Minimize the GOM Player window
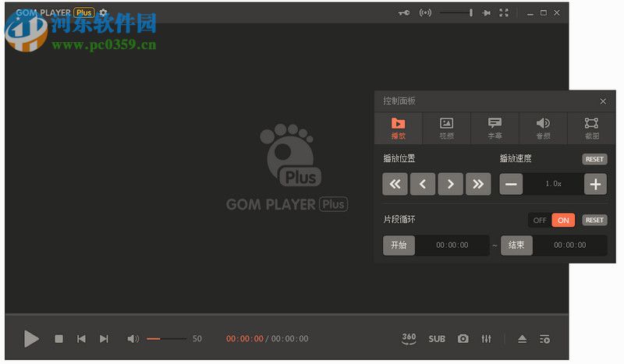This screenshot has width=624, height=364. coord(530,13)
